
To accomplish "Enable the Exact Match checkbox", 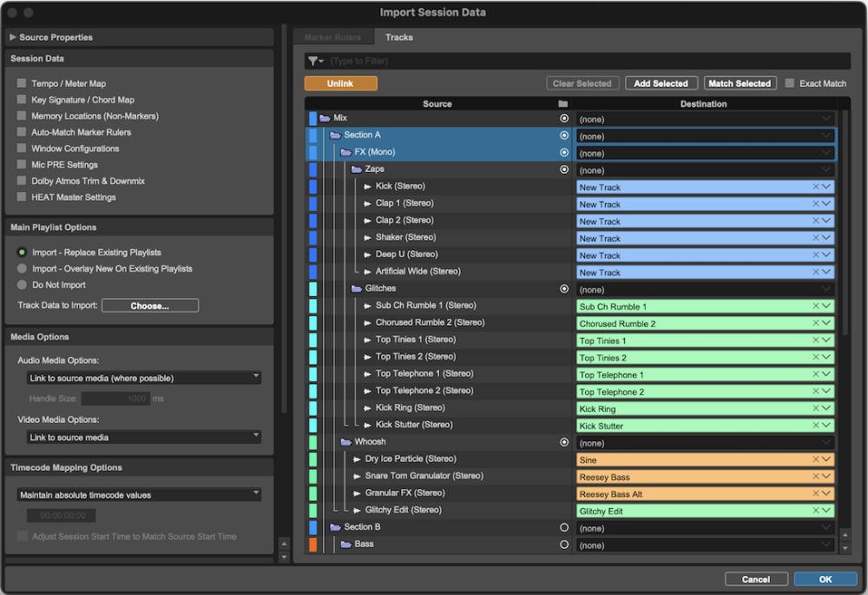I will coord(792,83).
